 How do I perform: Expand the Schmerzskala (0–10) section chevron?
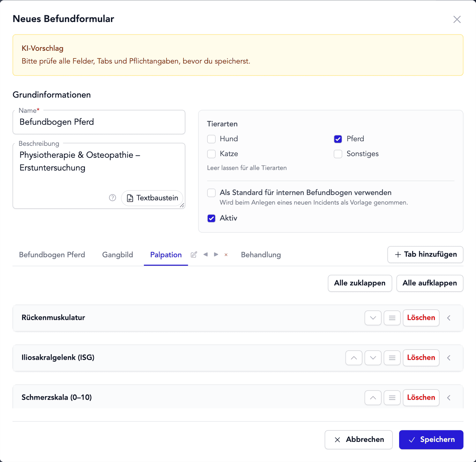[x=449, y=398]
